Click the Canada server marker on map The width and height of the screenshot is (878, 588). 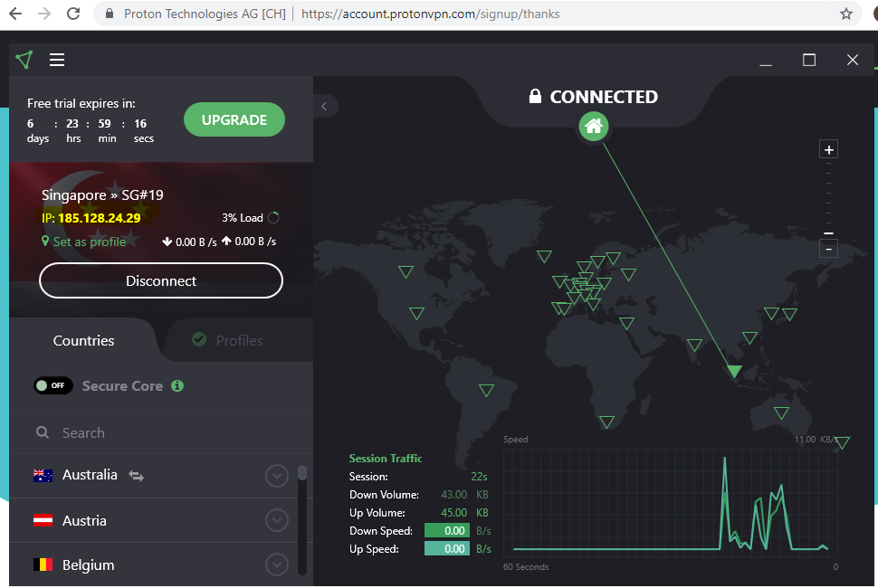(x=406, y=272)
